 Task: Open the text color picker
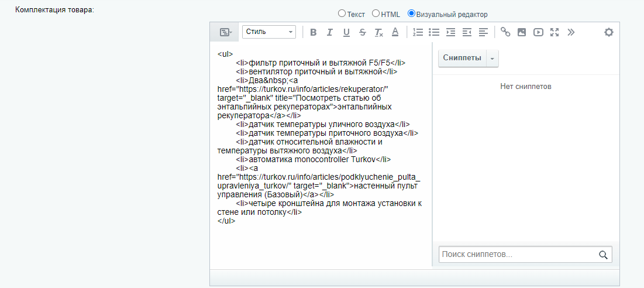pyautogui.click(x=395, y=32)
